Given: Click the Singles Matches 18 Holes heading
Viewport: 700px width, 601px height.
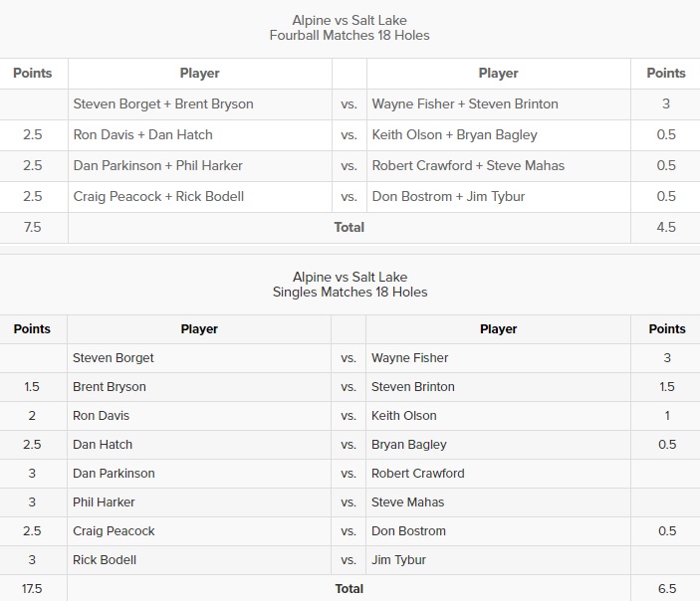Looking at the screenshot, I should tap(350, 292).
